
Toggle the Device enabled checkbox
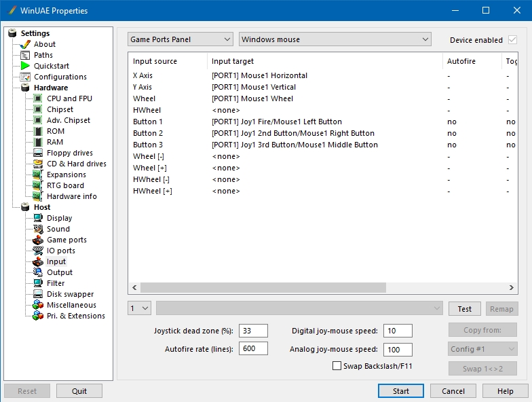tap(512, 40)
